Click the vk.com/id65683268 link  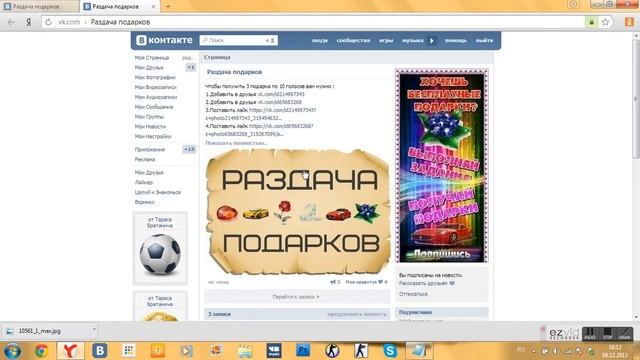pyautogui.click(x=279, y=102)
